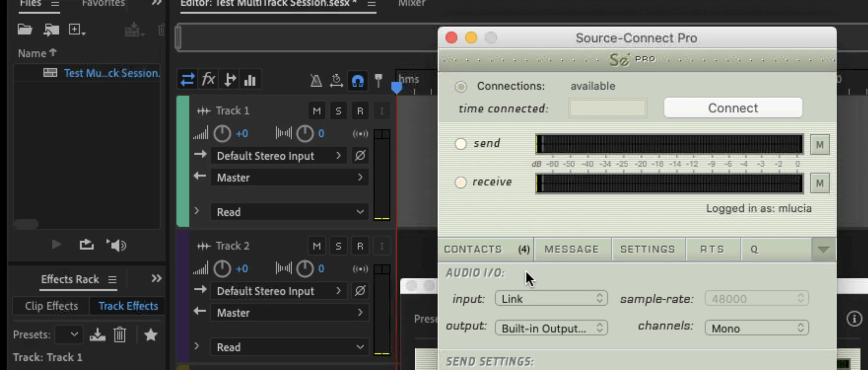Mute Track 2
This screenshot has height=370, width=868.
pyautogui.click(x=317, y=246)
